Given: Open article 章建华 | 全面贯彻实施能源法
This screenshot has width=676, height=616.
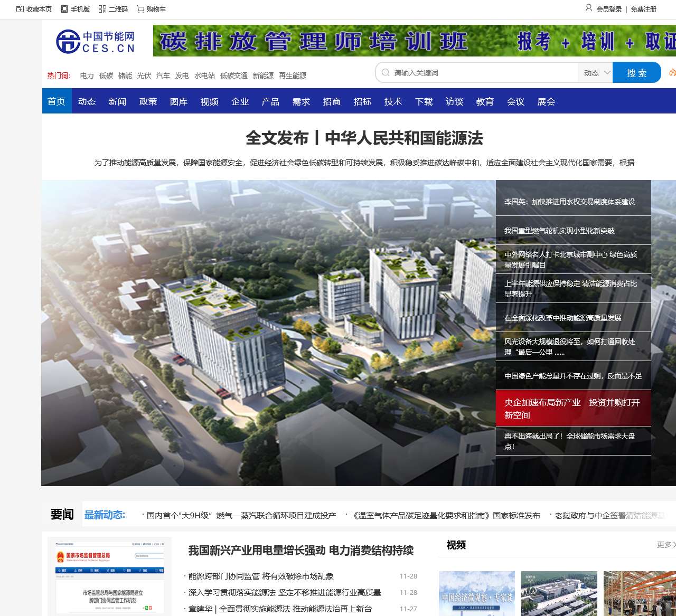Looking at the screenshot, I should pyautogui.click(x=280, y=609).
